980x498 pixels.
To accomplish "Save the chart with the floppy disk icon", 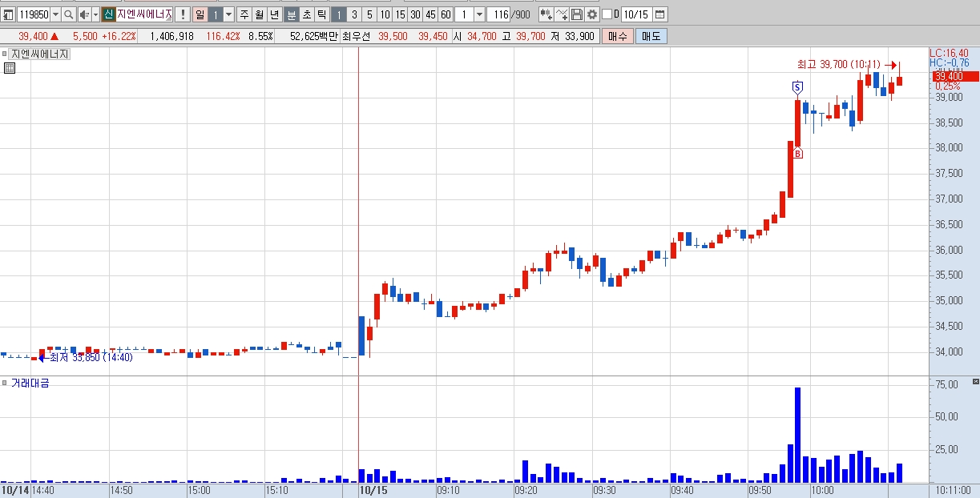I will click(577, 14).
